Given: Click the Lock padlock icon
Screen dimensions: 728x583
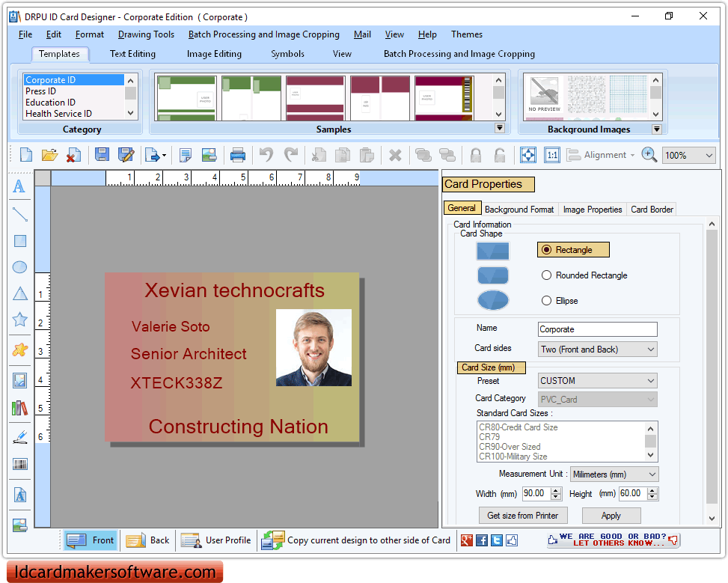Looking at the screenshot, I should [475, 155].
